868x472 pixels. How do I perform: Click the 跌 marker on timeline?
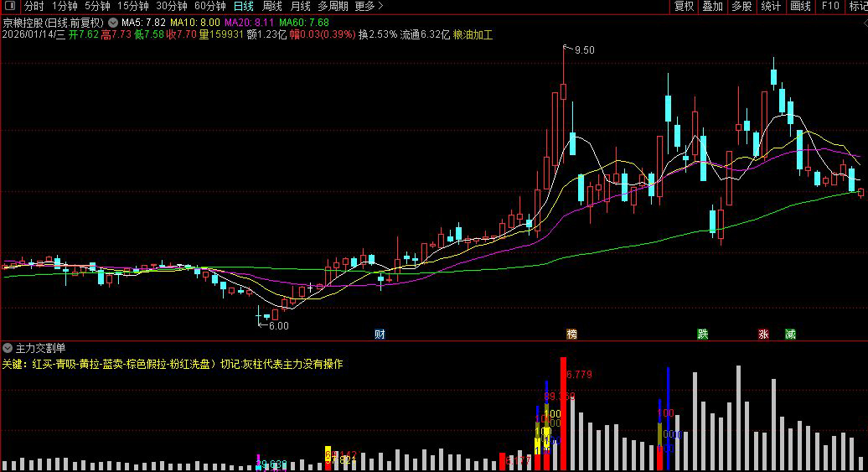[702, 334]
